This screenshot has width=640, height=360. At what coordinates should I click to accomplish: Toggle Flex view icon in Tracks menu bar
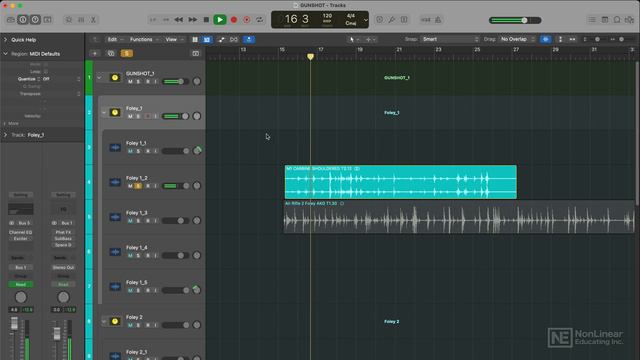pos(234,40)
